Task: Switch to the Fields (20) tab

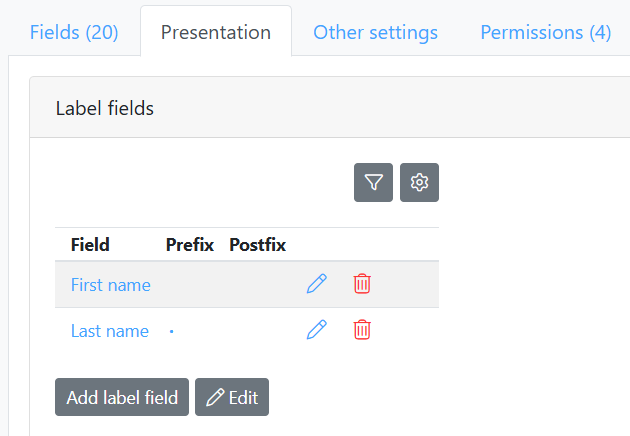Action: (x=74, y=32)
